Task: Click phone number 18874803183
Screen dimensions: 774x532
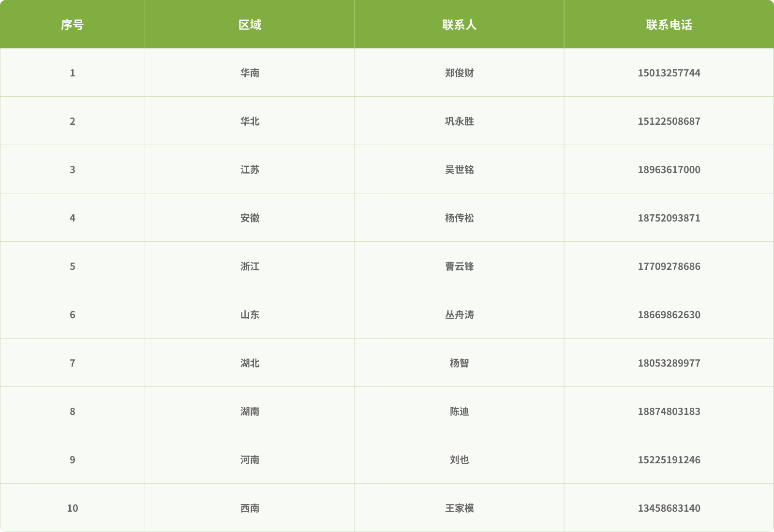Action: click(669, 412)
